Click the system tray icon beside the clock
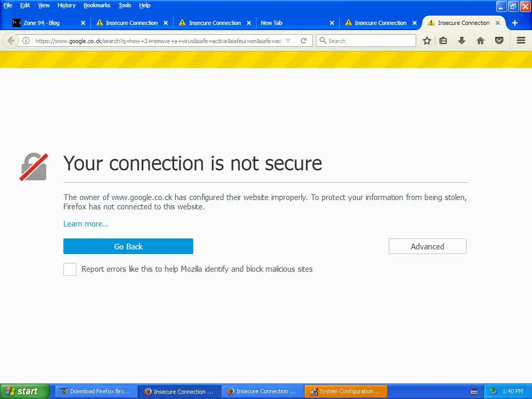The width and height of the screenshot is (532, 399). click(493, 391)
